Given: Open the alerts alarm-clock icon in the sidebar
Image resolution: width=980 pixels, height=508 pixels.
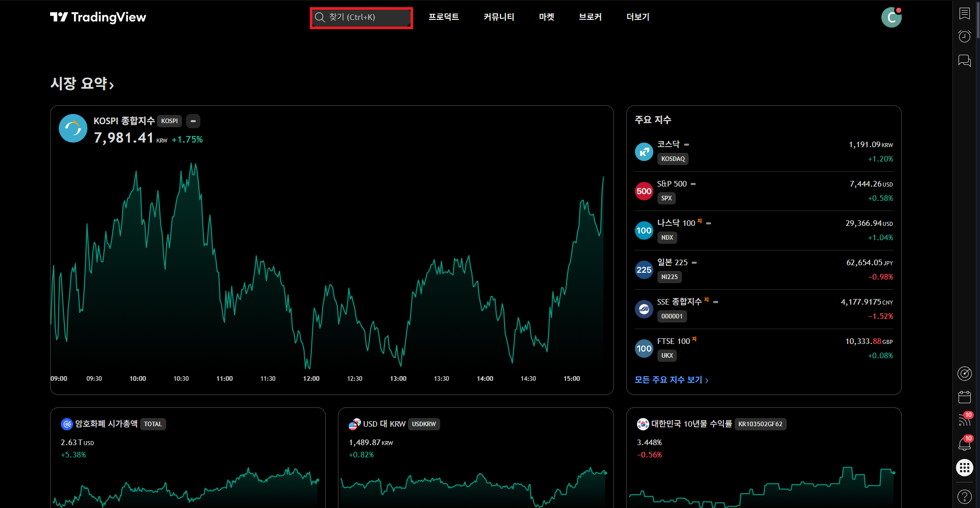Looking at the screenshot, I should pos(964,36).
